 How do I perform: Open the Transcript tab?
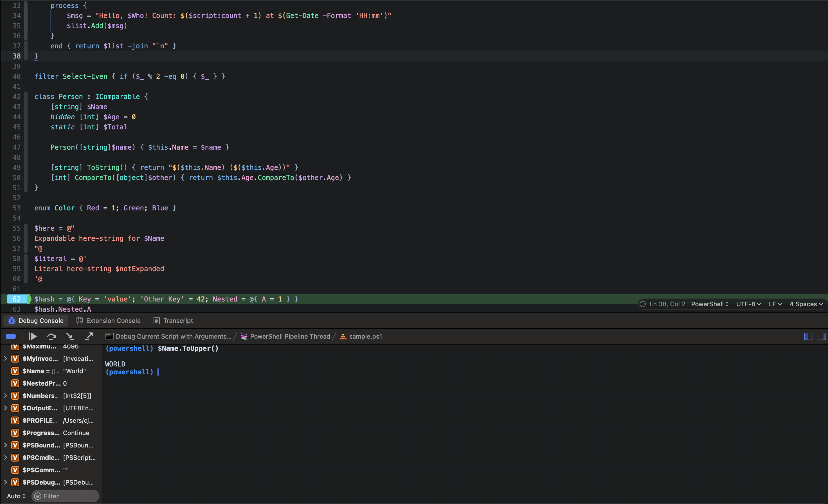[174, 321]
